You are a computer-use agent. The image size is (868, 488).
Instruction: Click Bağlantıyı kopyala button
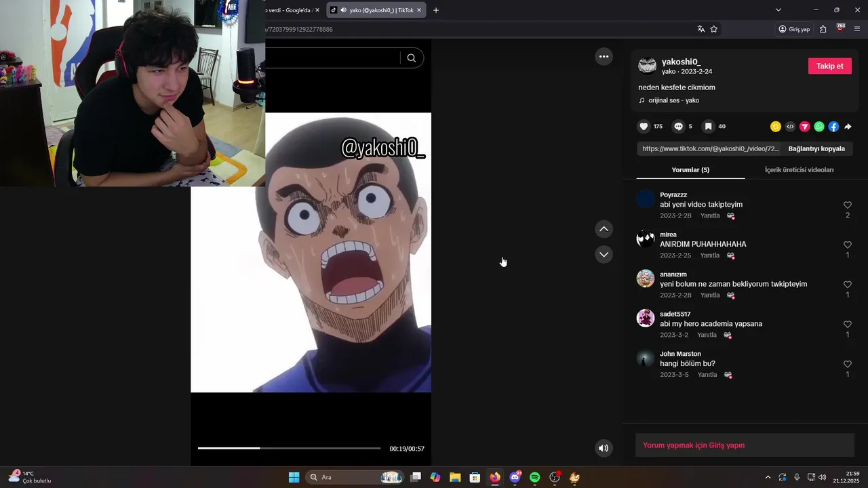coord(816,148)
